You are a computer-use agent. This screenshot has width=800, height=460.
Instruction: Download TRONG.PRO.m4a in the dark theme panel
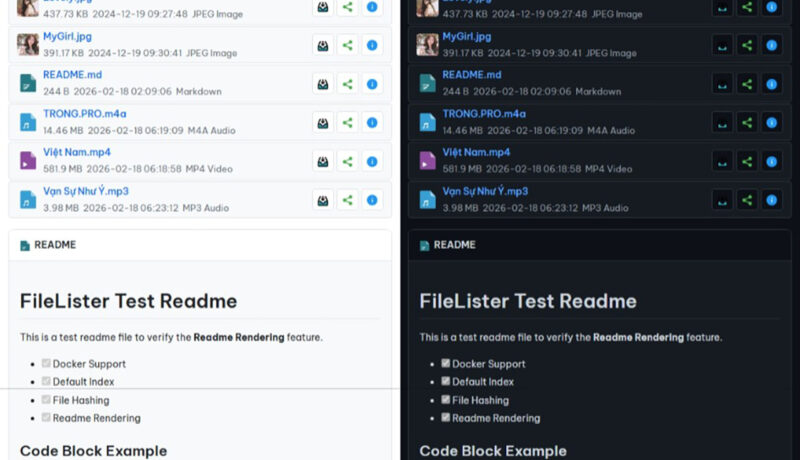click(x=722, y=123)
